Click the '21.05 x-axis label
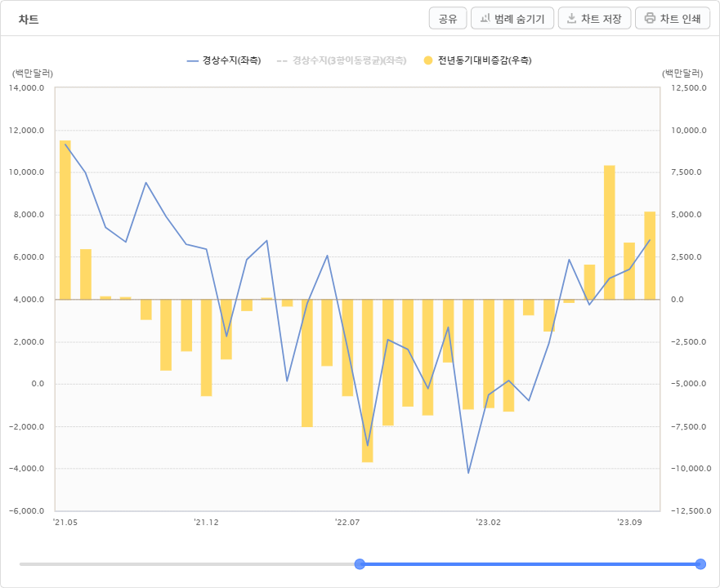The height and width of the screenshot is (588, 720). [x=65, y=523]
